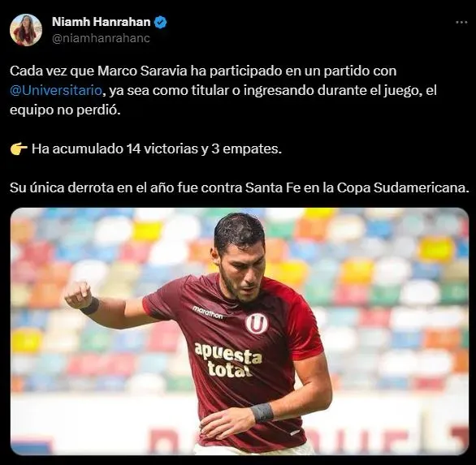The width and height of the screenshot is (476, 465).
Task: Open the three-dot more options menu
Action: click(x=461, y=22)
